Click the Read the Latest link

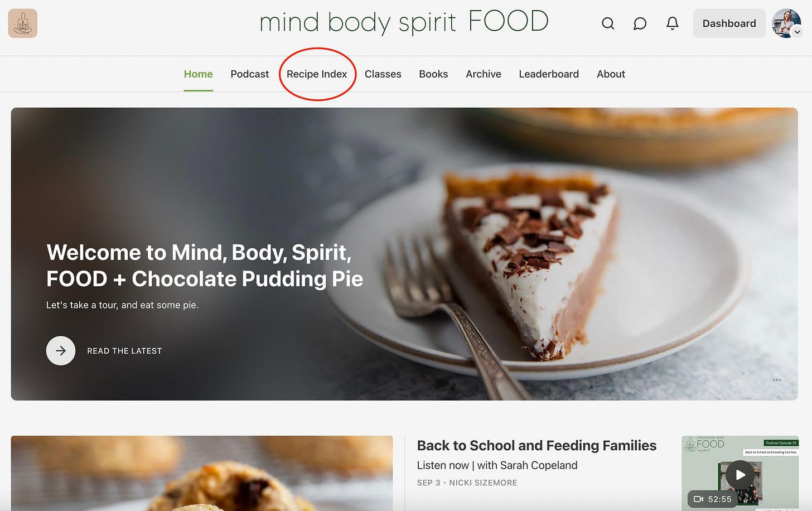(124, 351)
